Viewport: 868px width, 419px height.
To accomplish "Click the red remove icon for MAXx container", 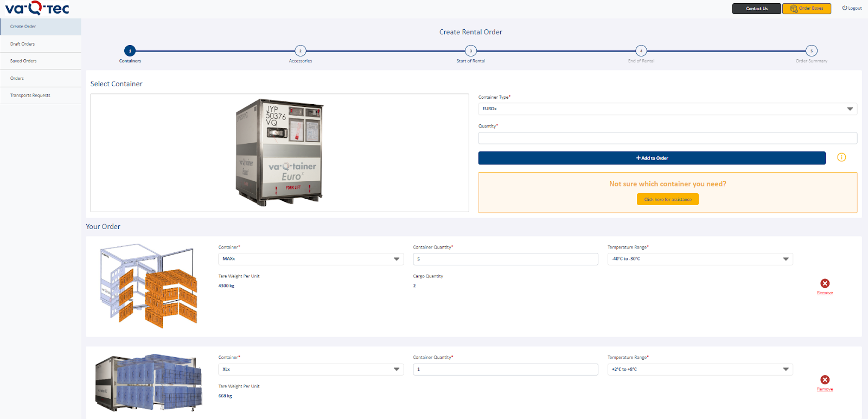I will click(x=825, y=283).
